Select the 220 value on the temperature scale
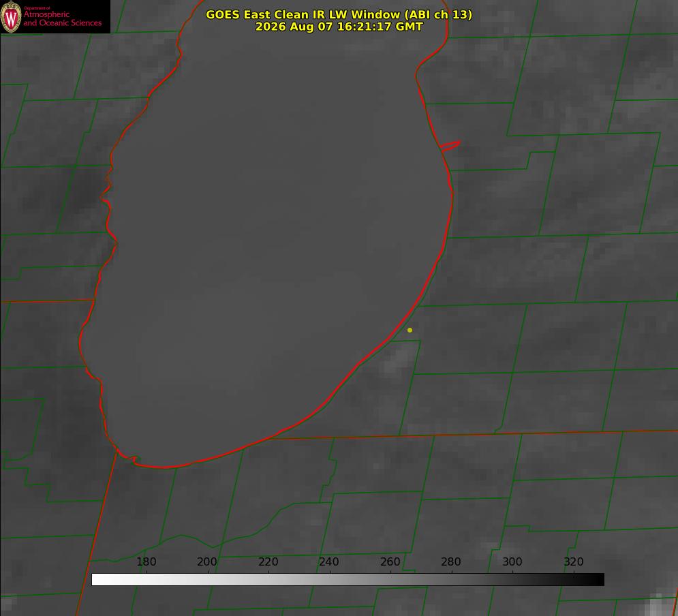Viewport: 678px width, 616px height. point(268,561)
